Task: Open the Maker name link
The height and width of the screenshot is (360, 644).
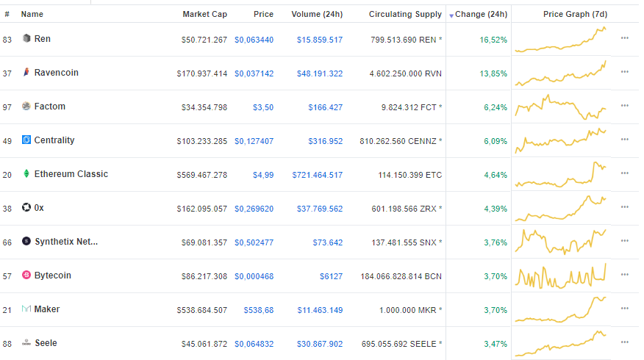Action: [x=47, y=309]
